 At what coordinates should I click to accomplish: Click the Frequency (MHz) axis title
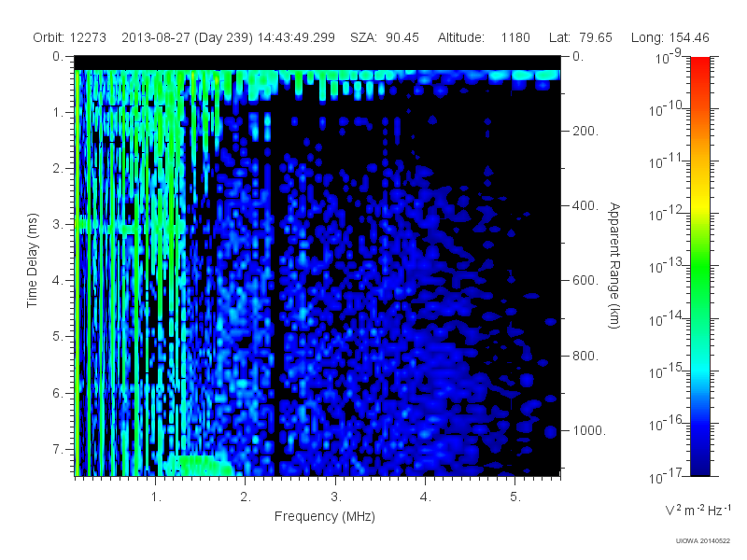point(324,517)
